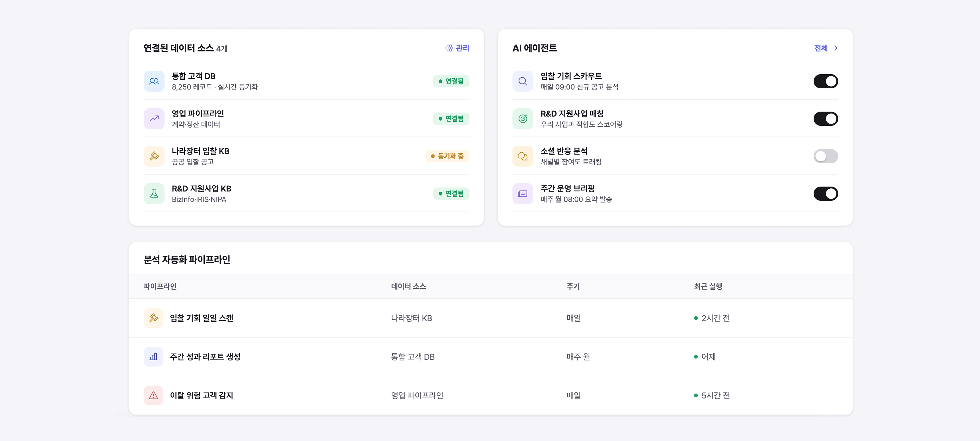Image resolution: width=980 pixels, height=441 pixels.
Task: Click the R&D 지원사업 매칭 target icon
Action: 523,119
